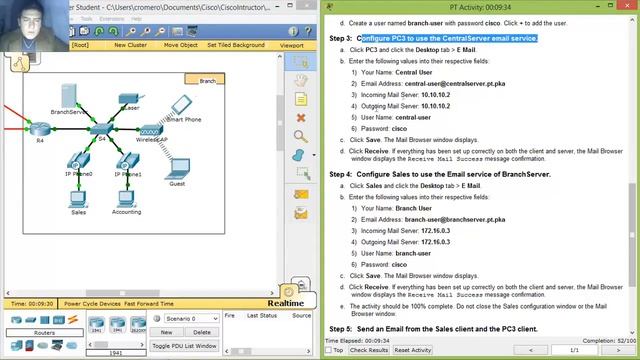Click [Root] in the navigation bar
This screenshot has height=360, width=640.
coord(80,45)
